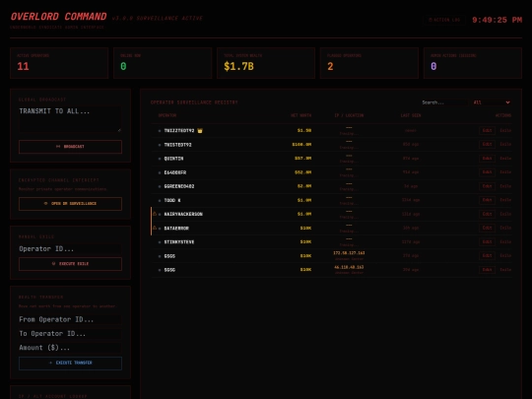Focus the From Operator ID field
532x399 pixels.
coord(70,319)
